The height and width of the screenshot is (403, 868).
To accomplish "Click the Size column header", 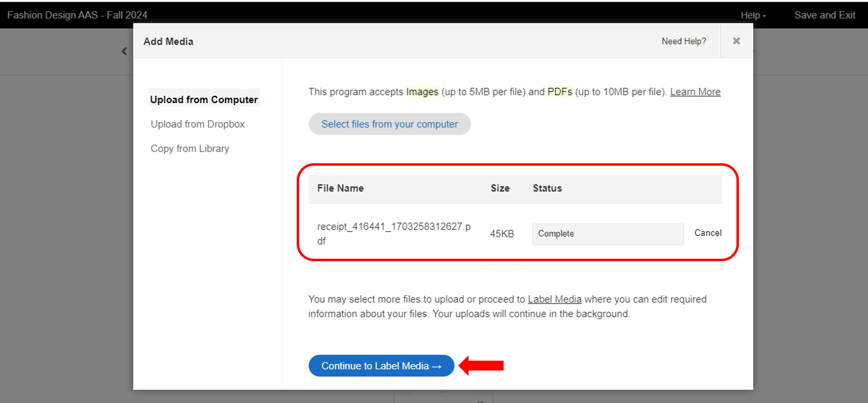I will [x=500, y=188].
